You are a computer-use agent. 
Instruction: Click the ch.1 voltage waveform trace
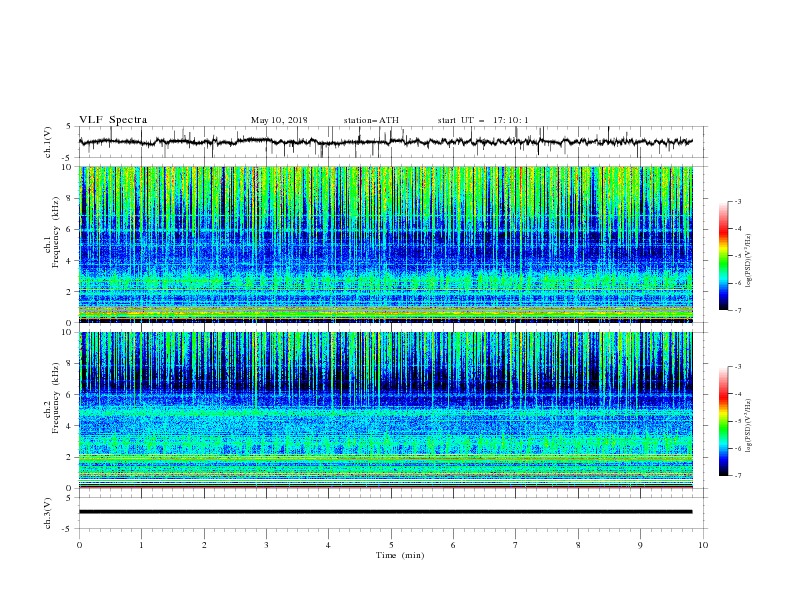386,142
